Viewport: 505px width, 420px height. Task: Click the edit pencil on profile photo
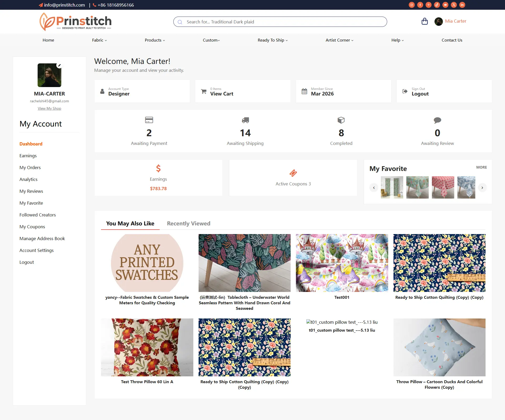click(59, 65)
